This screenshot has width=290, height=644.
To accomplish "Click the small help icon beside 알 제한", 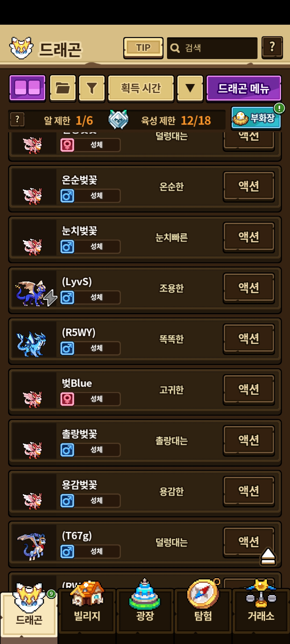I will coord(17,120).
